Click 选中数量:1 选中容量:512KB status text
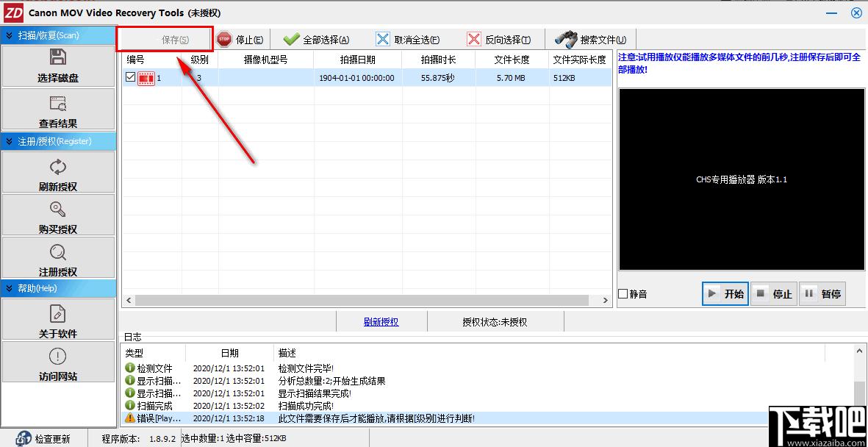This screenshot has height=447, width=868. tap(233, 439)
